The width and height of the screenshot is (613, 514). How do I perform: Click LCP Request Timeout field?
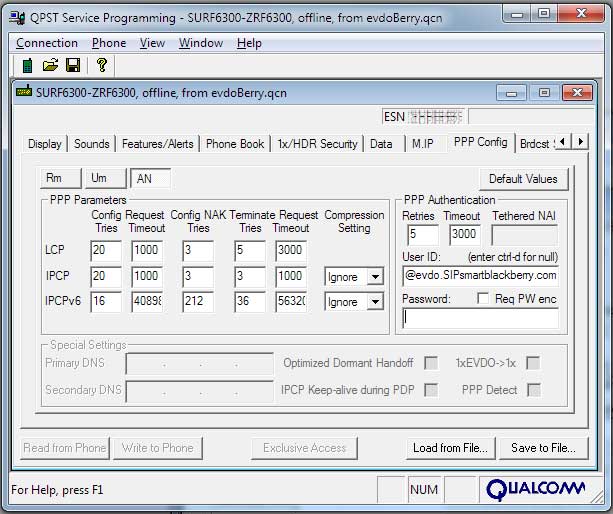147,251
